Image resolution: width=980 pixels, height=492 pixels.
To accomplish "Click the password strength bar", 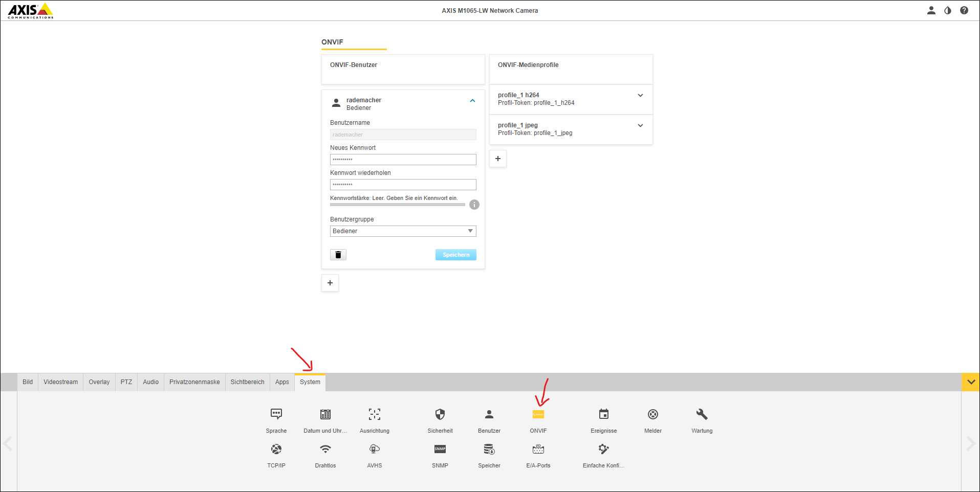I will point(398,205).
